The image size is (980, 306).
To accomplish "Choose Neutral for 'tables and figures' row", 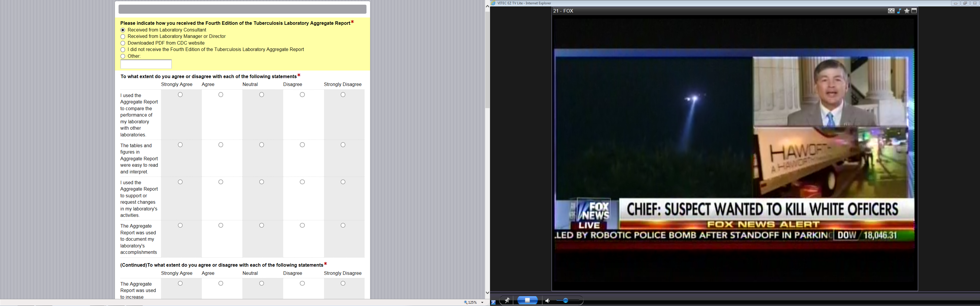I will [x=262, y=145].
